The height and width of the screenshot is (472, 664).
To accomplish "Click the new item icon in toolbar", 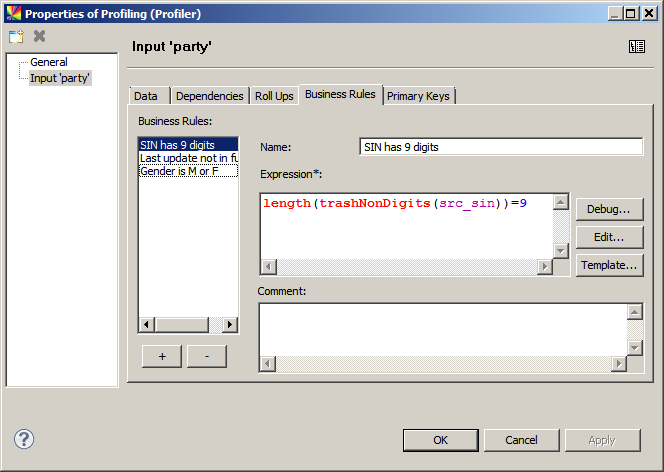I will pyautogui.click(x=16, y=36).
